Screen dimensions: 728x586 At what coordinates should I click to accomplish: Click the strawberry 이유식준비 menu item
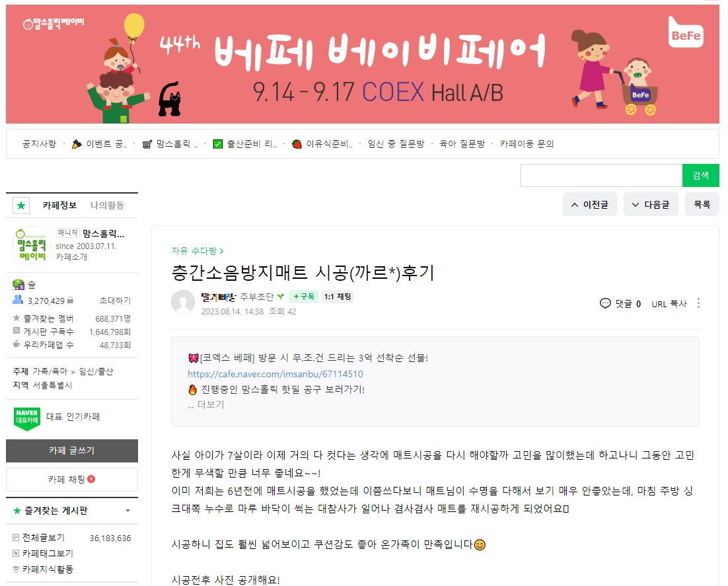pyautogui.click(x=322, y=144)
